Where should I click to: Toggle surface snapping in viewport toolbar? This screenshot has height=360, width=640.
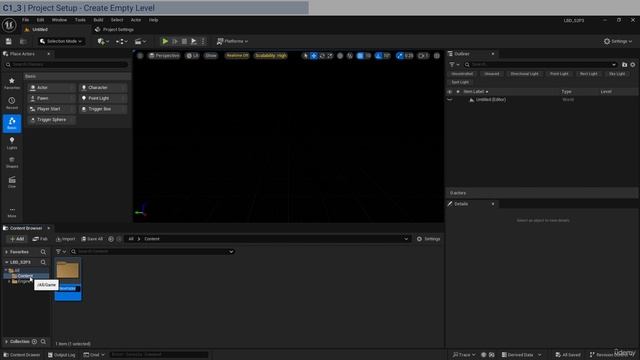350,56
